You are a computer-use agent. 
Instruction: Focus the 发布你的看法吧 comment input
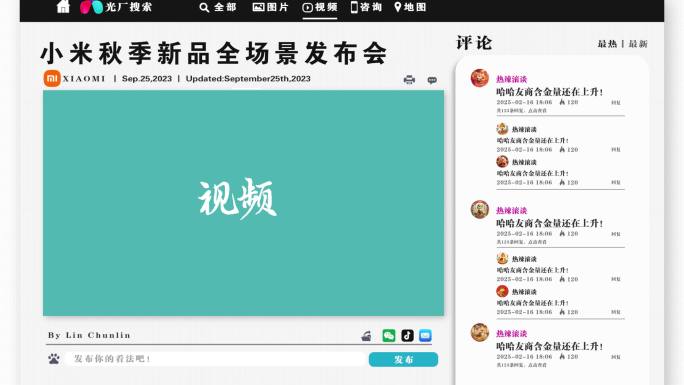click(216, 359)
